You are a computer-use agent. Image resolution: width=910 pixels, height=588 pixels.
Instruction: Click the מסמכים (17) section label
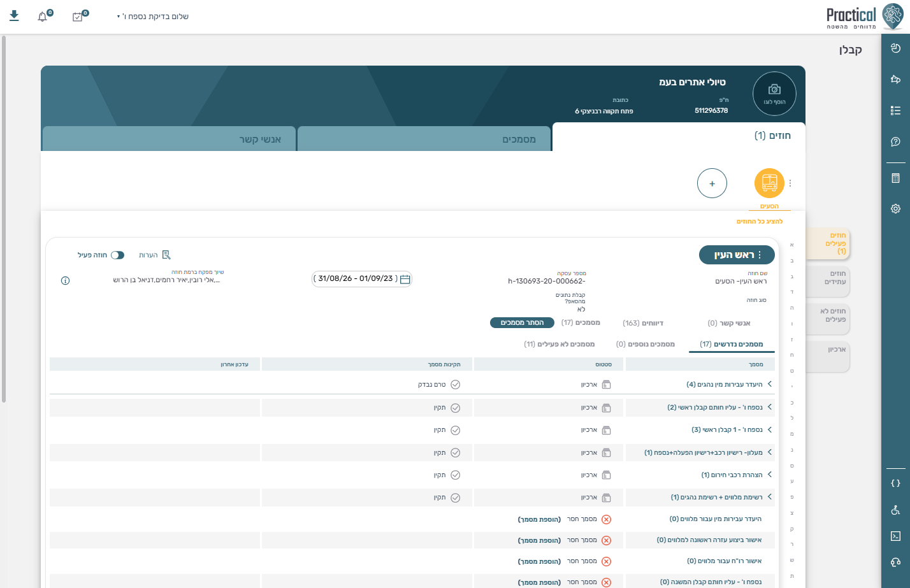coord(581,323)
